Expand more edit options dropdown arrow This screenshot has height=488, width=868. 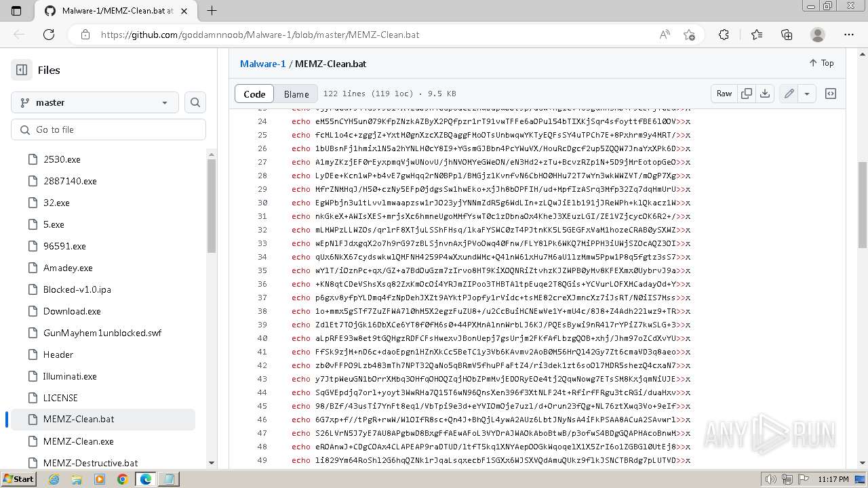pos(807,94)
